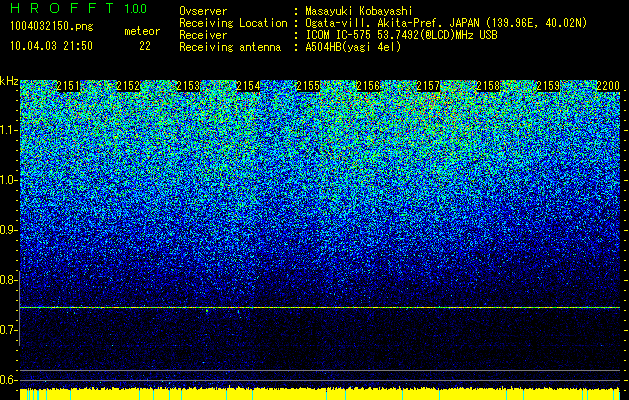Click the 2158 time marker
629x400 pixels.
(x=488, y=86)
